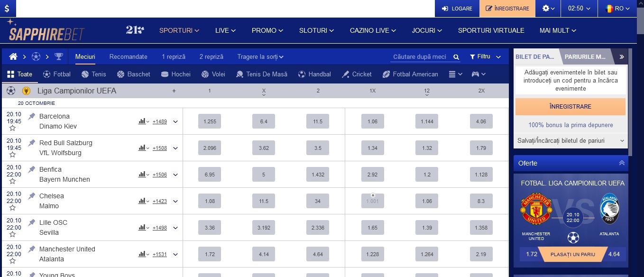Open settings gear dropdown
Image resolution: width=644 pixels, height=277 pixels.
coord(548,9)
